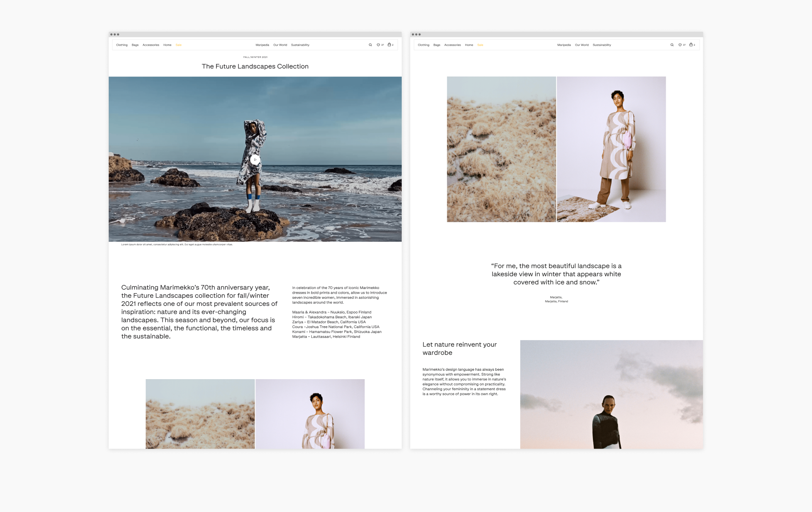Open Clothing menu in left window
Viewport: 812px width, 512px height.
tap(122, 45)
